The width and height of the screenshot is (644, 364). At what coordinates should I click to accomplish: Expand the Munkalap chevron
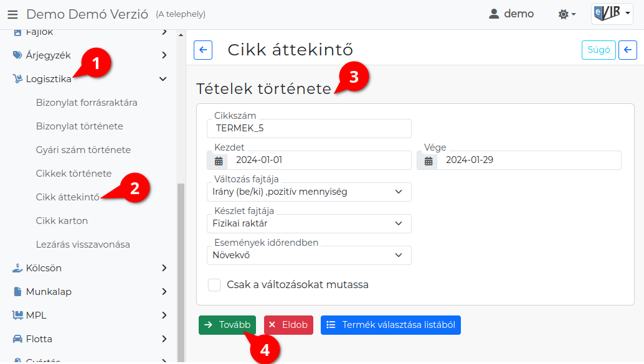click(x=164, y=292)
